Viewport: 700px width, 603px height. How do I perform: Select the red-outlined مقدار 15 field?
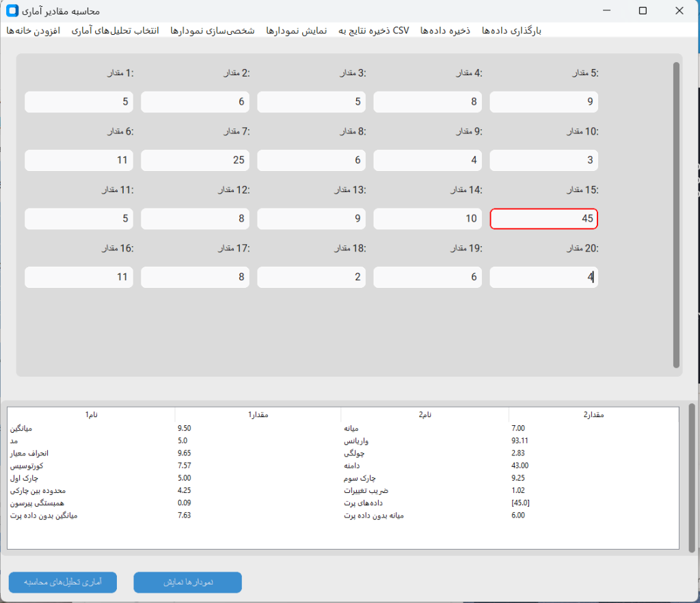point(543,219)
